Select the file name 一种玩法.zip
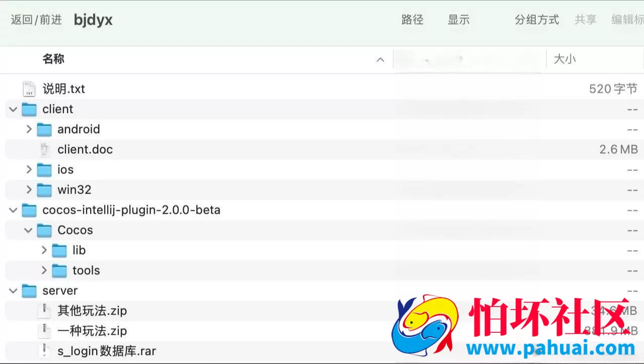This screenshot has width=644, height=364. point(92,331)
